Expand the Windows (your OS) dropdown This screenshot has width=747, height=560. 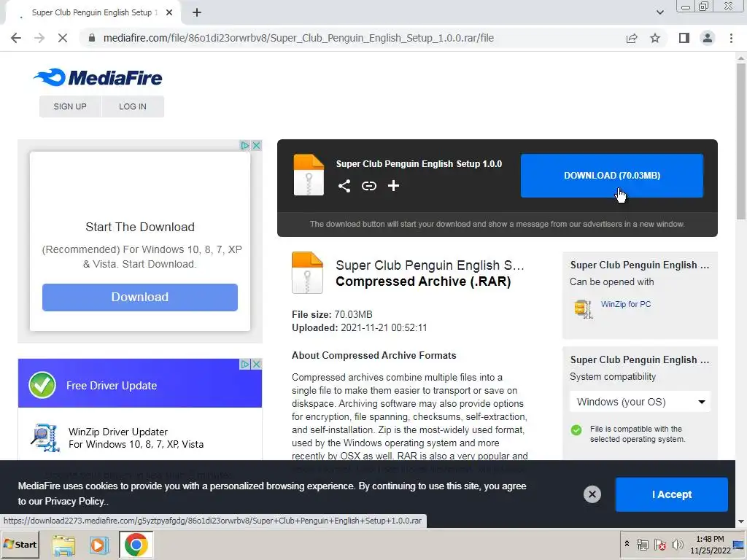[640, 402]
